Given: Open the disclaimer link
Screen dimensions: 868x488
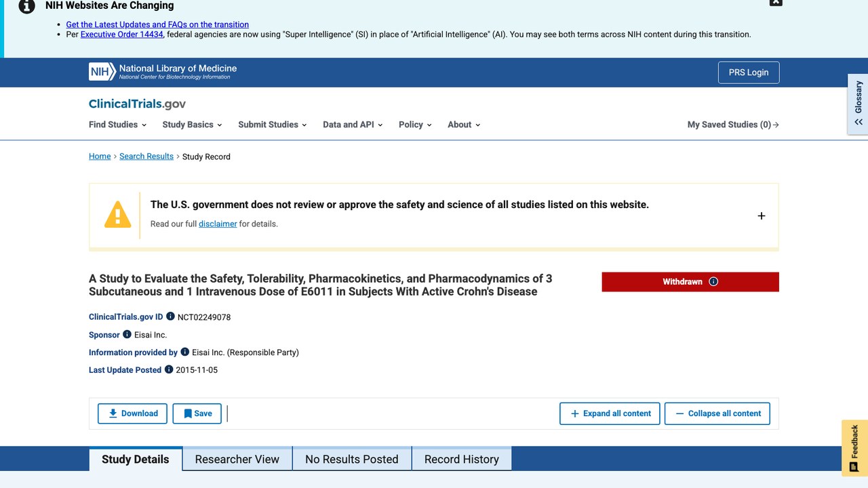Looking at the screenshot, I should (x=218, y=224).
